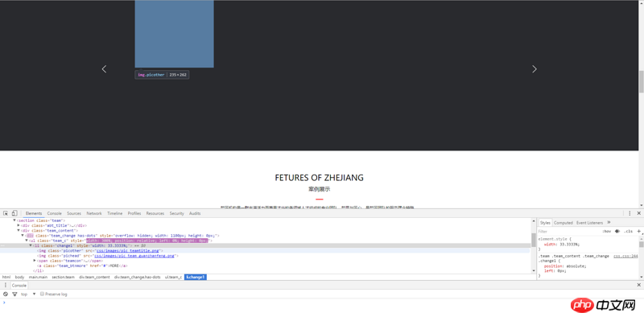Screen dimensions: 644x321
Task: Toggle the .cls classes button
Action: pyautogui.click(x=629, y=231)
